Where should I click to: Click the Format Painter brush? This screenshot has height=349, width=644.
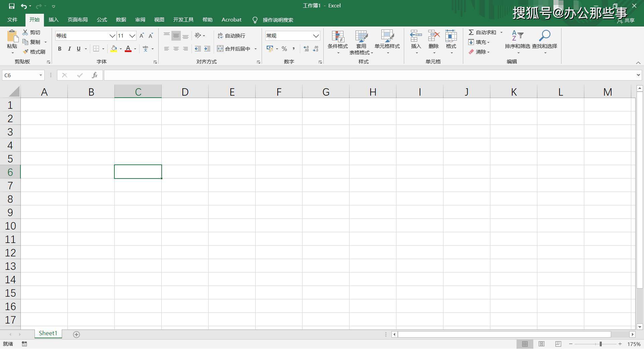pyautogui.click(x=25, y=52)
